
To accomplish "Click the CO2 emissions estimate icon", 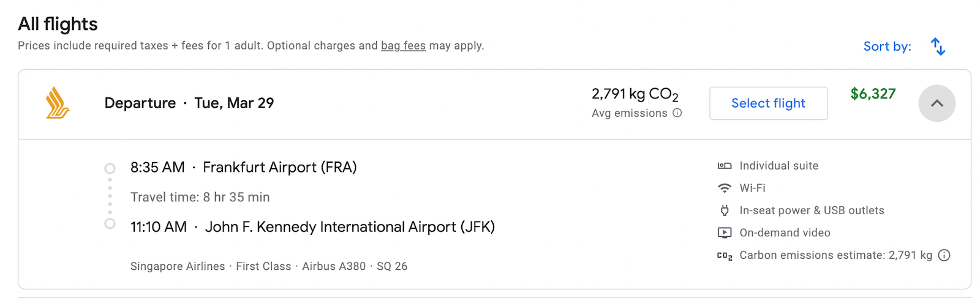I will point(725,256).
